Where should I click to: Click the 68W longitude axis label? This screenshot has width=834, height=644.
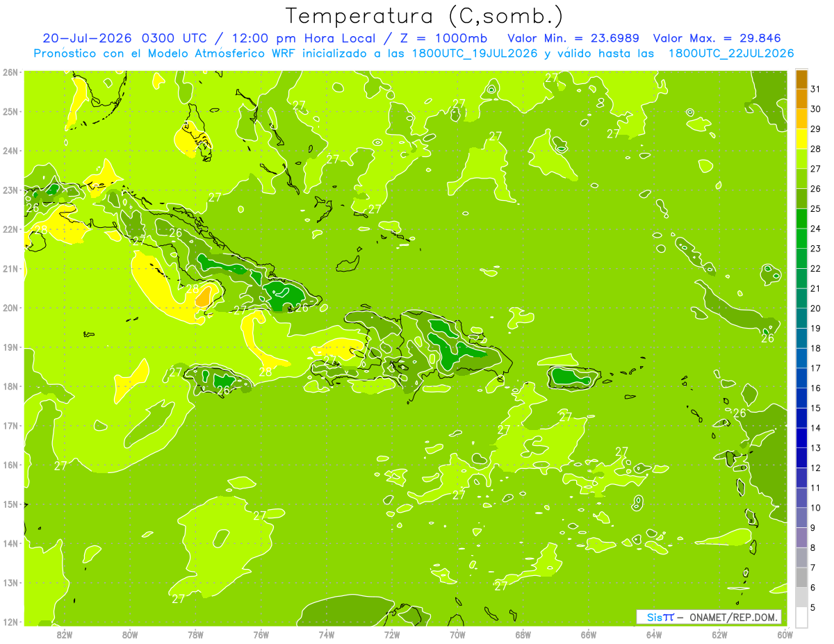[x=523, y=634]
